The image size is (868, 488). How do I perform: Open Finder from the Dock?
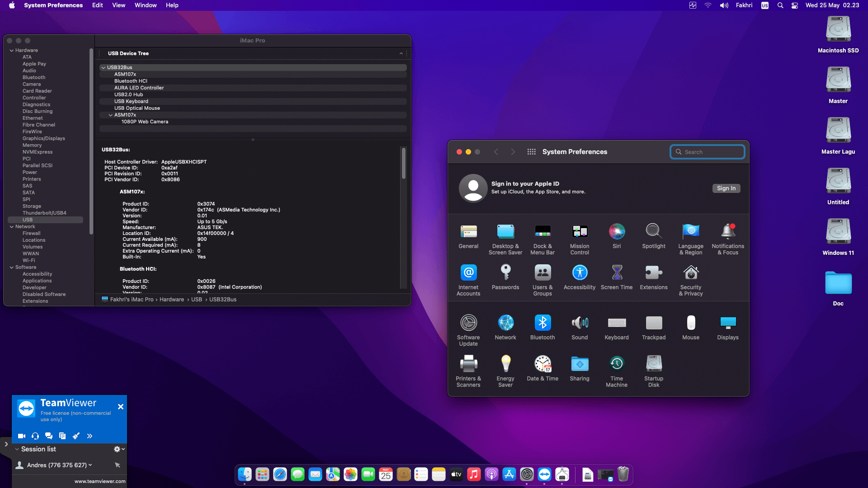click(245, 474)
